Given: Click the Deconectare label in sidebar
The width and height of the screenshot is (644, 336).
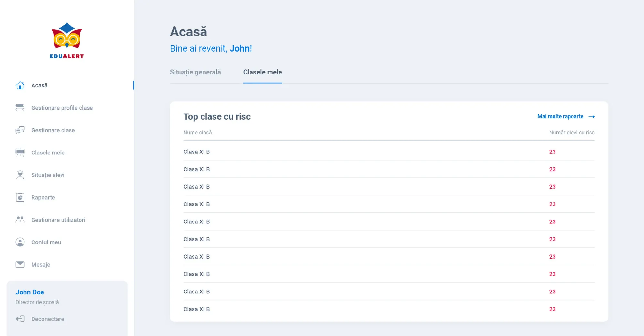Looking at the screenshot, I should pyautogui.click(x=48, y=319).
